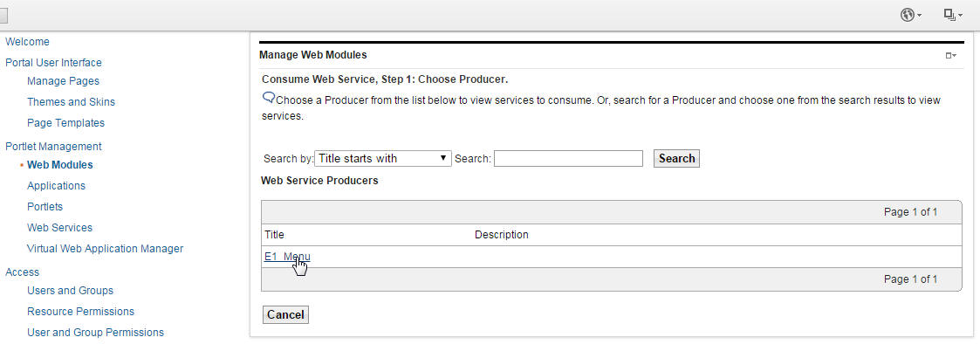Click the Cancel button
The height and width of the screenshot is (344, 980).
[x=285, y=314]
